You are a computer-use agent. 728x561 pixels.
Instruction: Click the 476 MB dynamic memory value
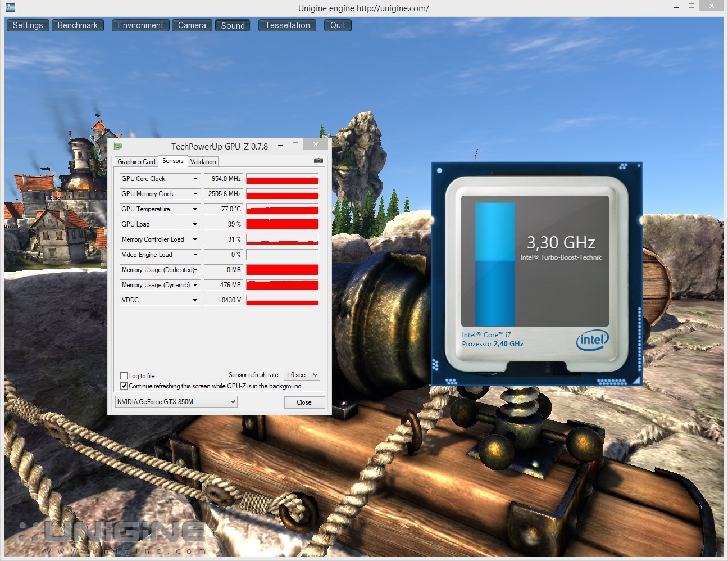pos(223,285)
